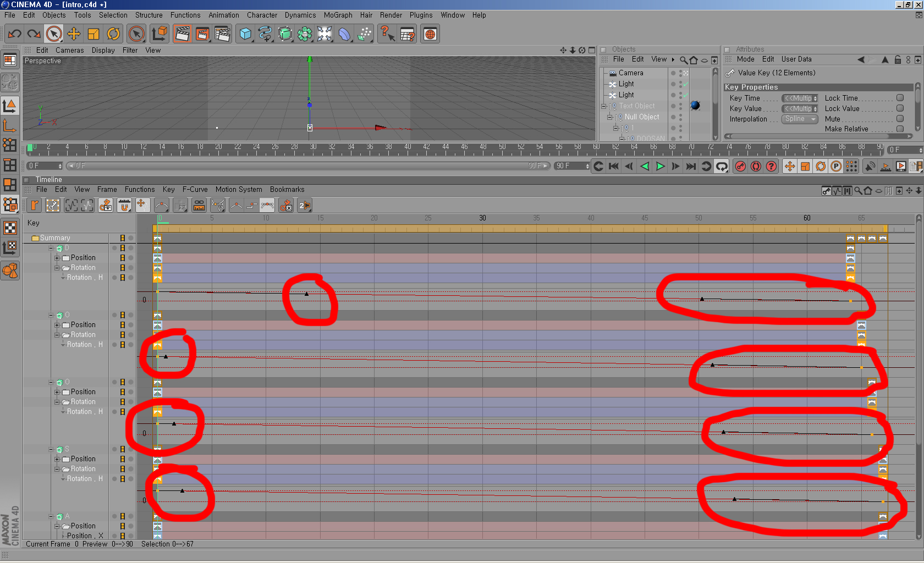
Task: Click the 90 F end-frame field
Action: tap(572, 166)
